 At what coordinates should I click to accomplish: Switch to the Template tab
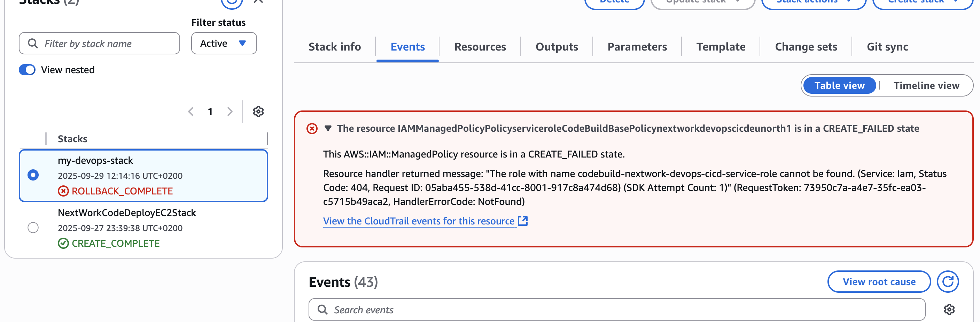pyautogui.click(x=721, y=47)
